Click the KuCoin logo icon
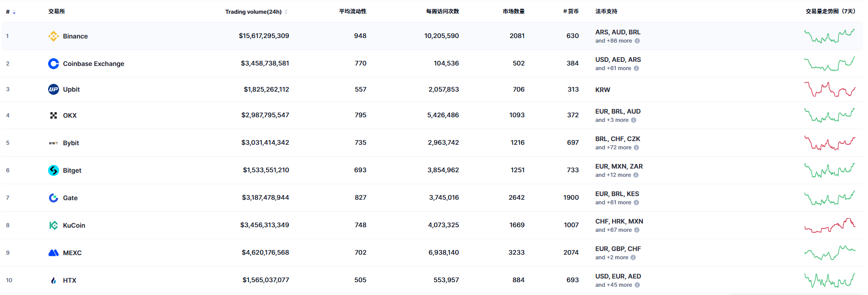The height and width of the screenshot is (295, 868). point(54,225)
